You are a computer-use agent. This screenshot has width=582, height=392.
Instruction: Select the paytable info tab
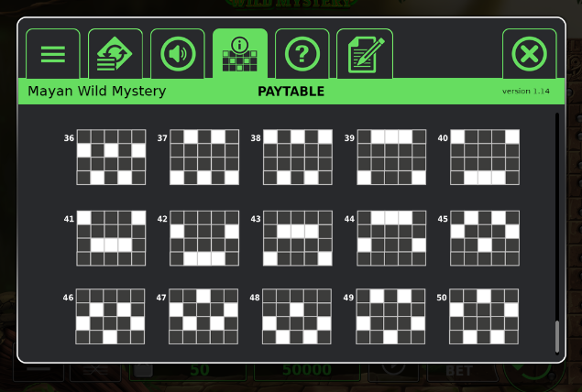coord(240,54)
